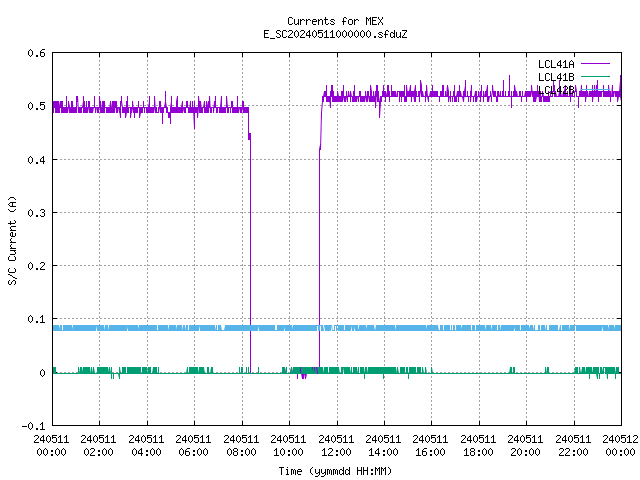Click the filename 'E_SC20240511000000.sfduZ' subtitle
640x480 pixels.
pos(335,34)
